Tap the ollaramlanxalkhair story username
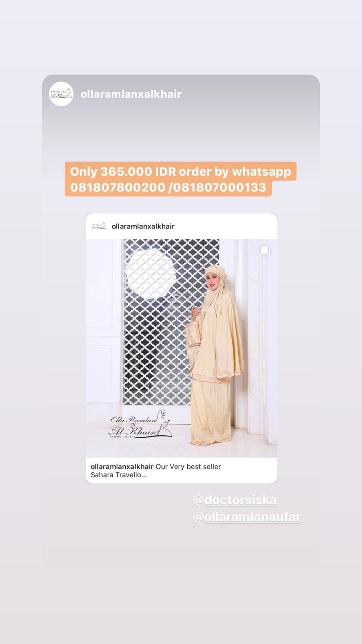Screen dimensions: 362x644 coord(131,94)
